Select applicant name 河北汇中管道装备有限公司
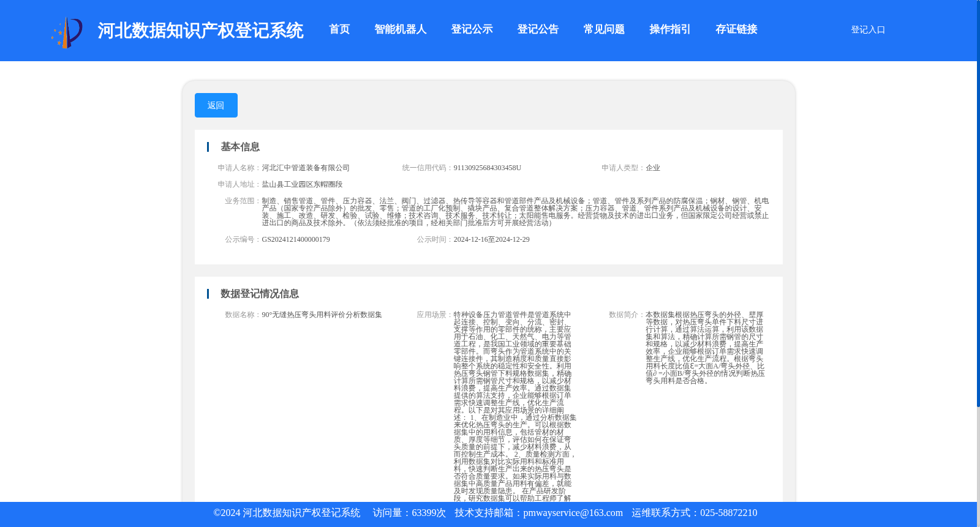The image size is (980, 527). [306, 168]
